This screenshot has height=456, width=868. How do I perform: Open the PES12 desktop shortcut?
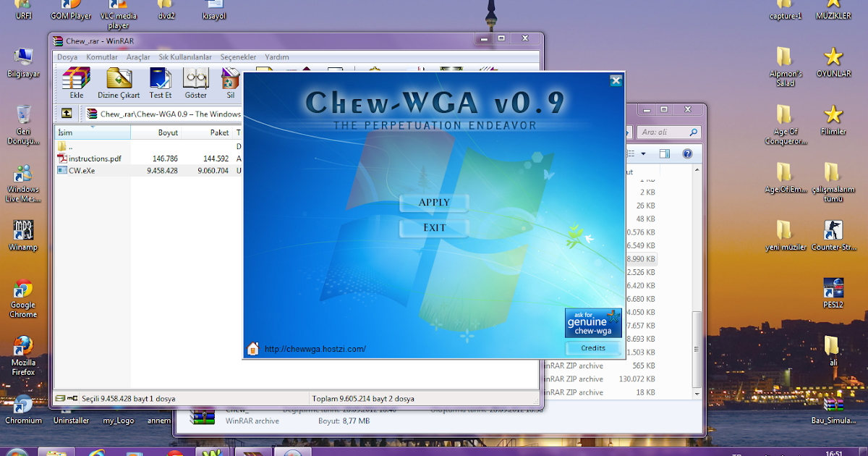click(833, 293)
